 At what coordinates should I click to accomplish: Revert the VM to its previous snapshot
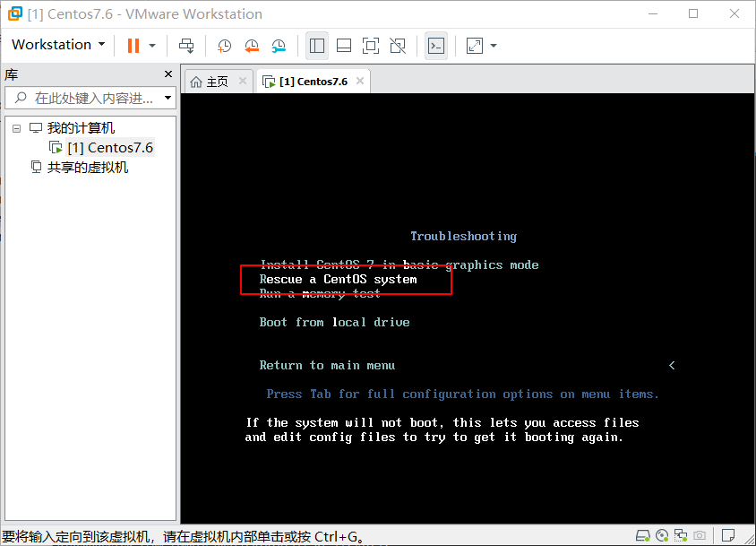(x=252, y=46)
